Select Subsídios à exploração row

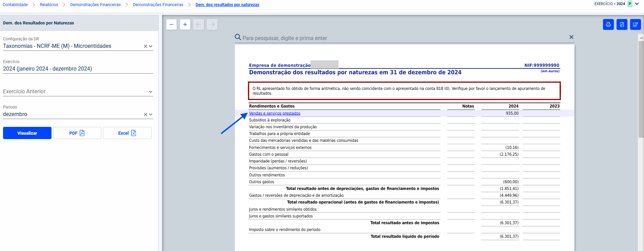(x=404, y=120)
